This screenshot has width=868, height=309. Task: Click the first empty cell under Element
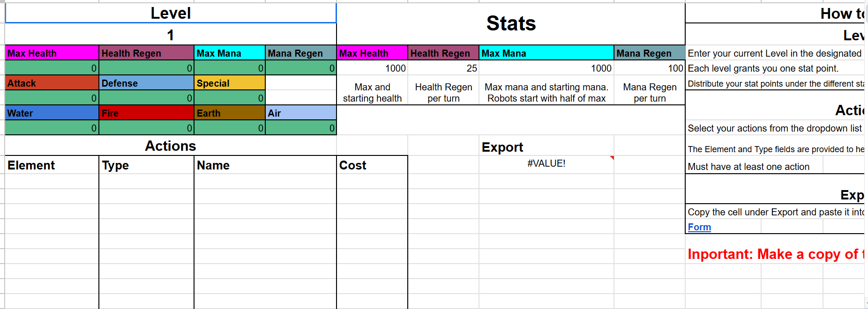click(x=52, y=181)
